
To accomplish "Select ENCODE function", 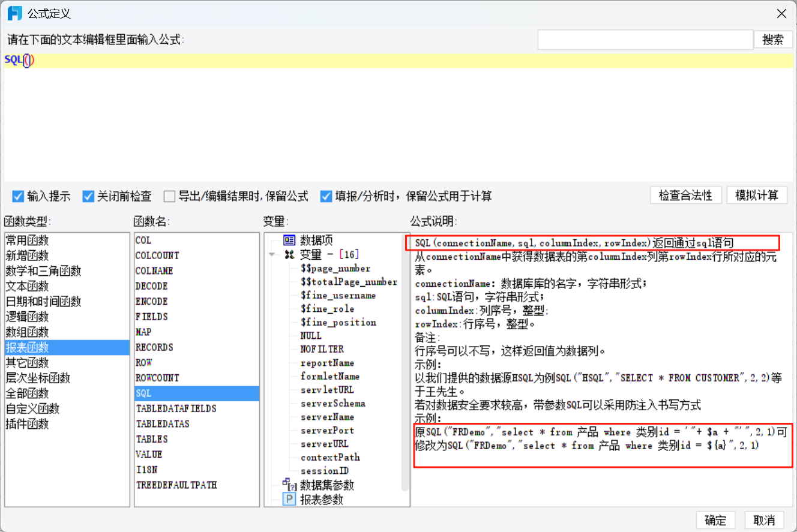I will [x=197, y=302].
